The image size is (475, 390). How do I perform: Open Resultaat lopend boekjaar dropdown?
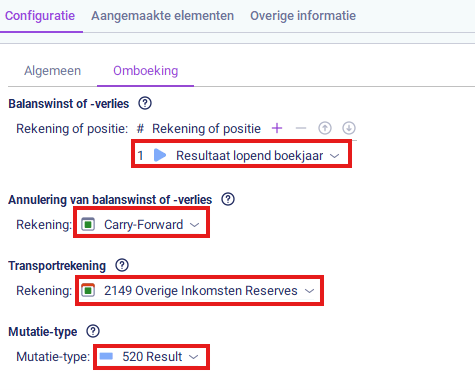click(335, 156)
